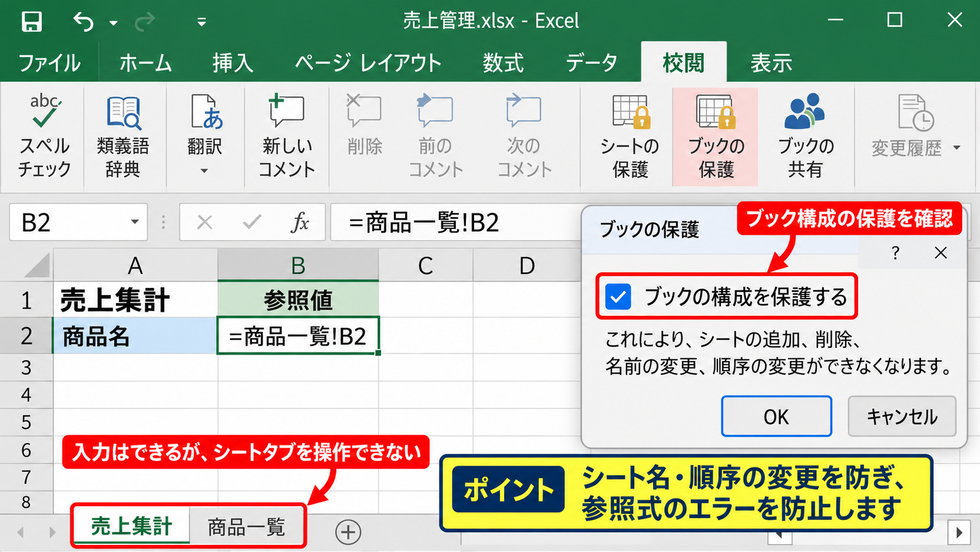980x552 pixels.
Task: Click formula bar text =商品一覧!B2
Action: 424,223
